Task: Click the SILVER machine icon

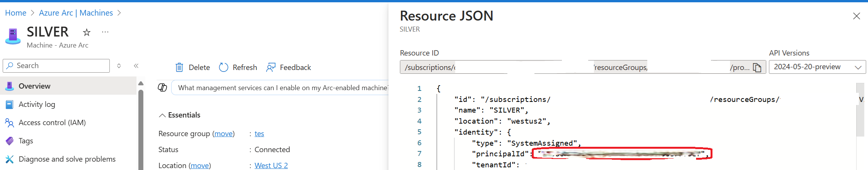Action: coord(13,37)
